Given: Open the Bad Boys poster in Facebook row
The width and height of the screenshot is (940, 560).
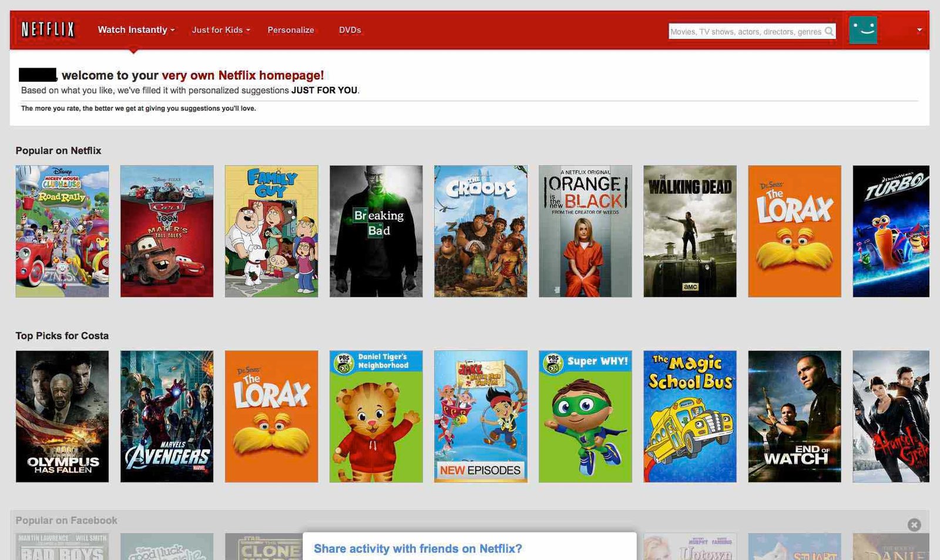Looking at the screenshot, I should click(x=62, y=546).
